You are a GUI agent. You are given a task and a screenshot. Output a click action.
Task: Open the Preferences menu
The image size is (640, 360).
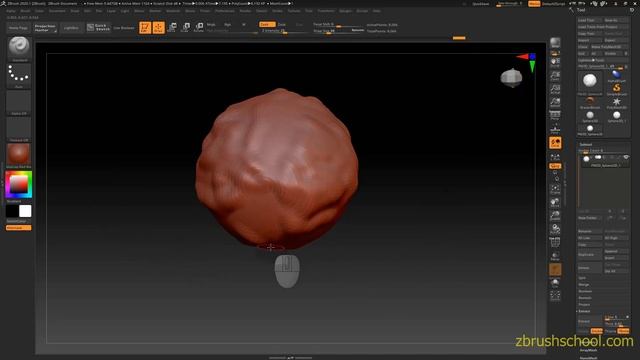click(x=225, y=11)
